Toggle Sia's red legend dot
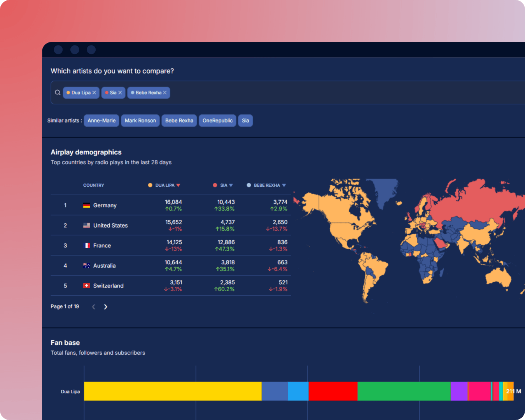The width and height of the screenshot is (525, 420). click(x=215, y=185)
